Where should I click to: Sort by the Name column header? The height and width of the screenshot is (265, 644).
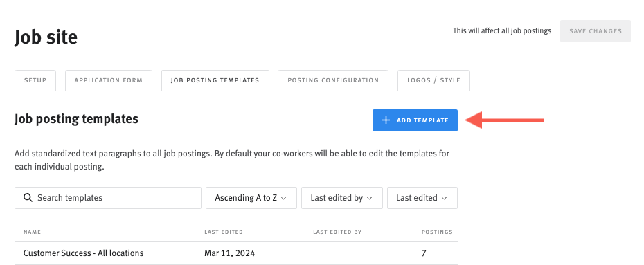click(32, 232)
